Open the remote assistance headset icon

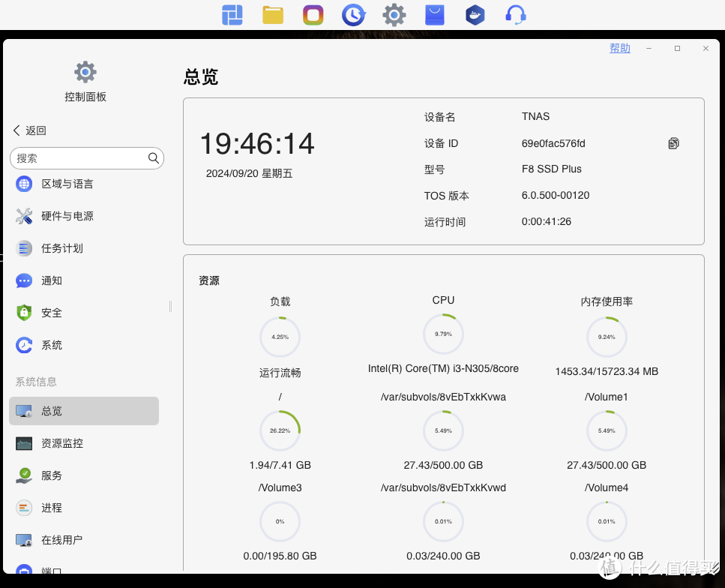(515, 14)
